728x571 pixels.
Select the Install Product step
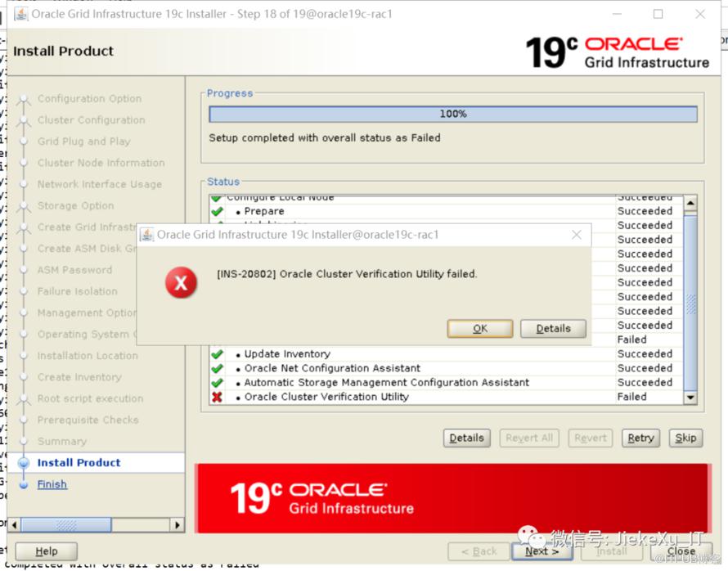[79, 463]
